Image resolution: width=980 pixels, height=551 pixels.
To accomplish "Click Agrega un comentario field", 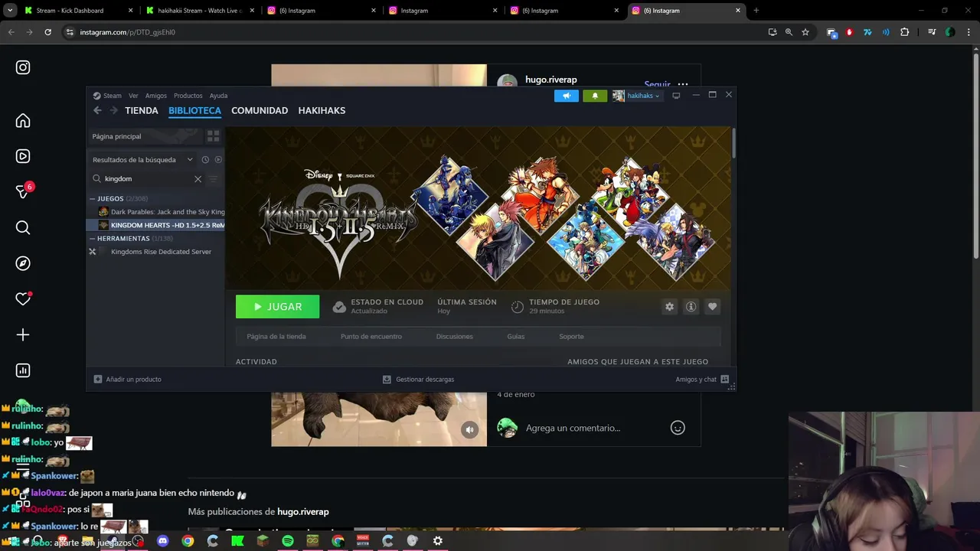I will tap(593, 429).
